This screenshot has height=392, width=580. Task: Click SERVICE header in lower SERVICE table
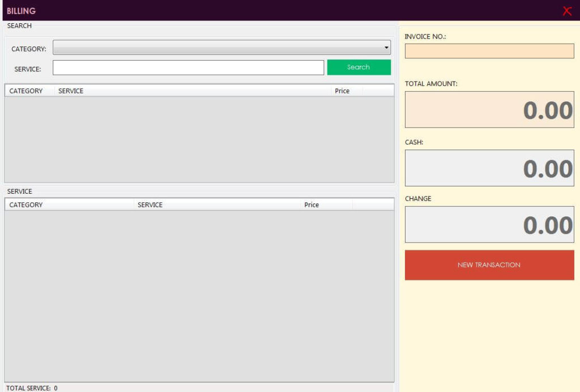click(217, 204)
